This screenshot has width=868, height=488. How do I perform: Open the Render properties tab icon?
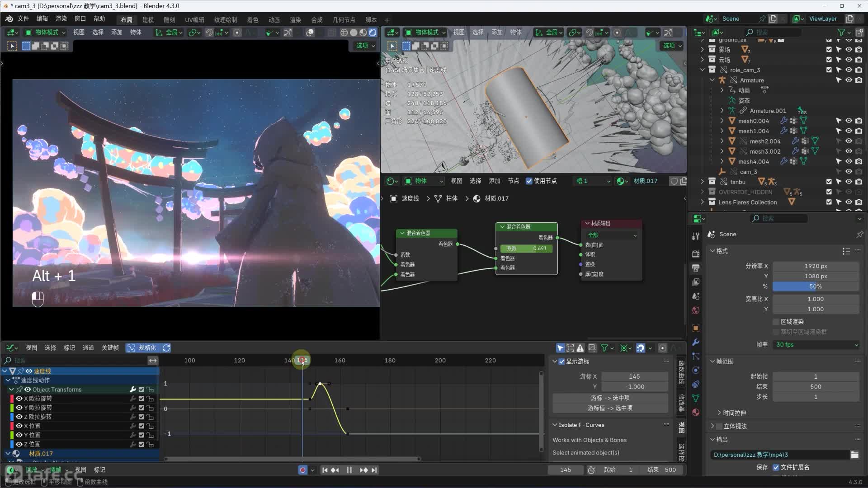pyautogui.click(x=696, y=254)
